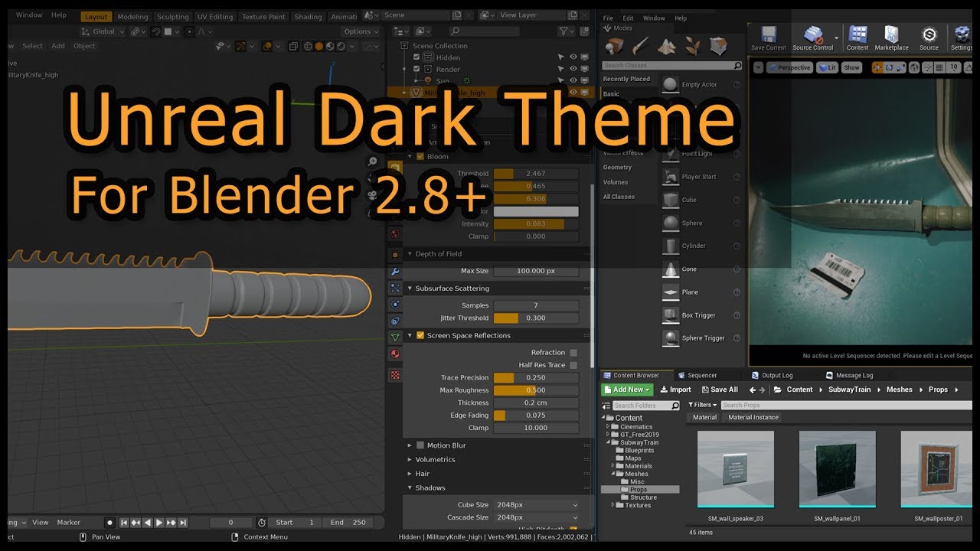Open Unreal Place mode icon

point(614,45)
